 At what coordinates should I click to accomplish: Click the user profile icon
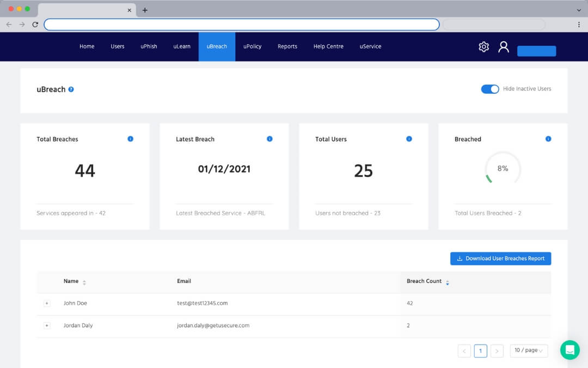(504, 47)
